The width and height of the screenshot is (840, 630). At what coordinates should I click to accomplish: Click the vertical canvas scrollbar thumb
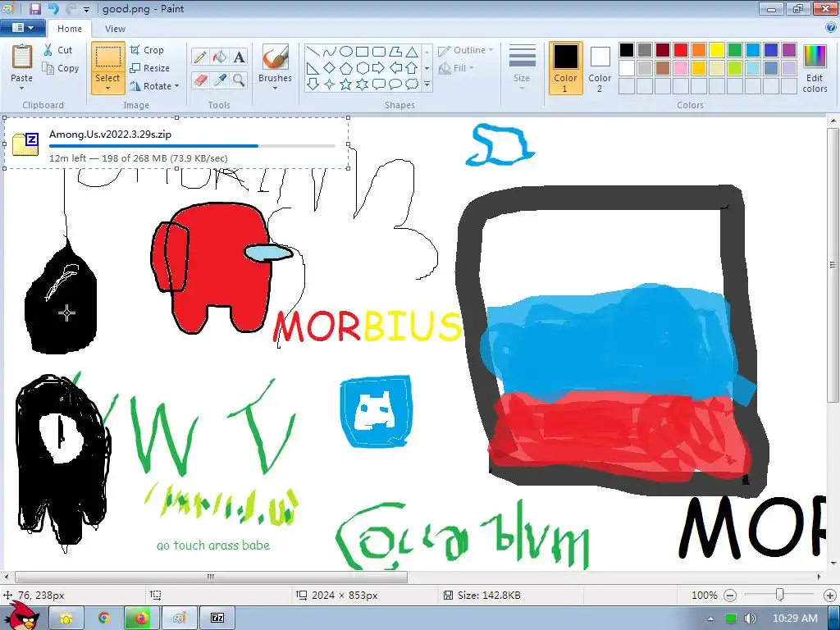click(x=833, y=265)
